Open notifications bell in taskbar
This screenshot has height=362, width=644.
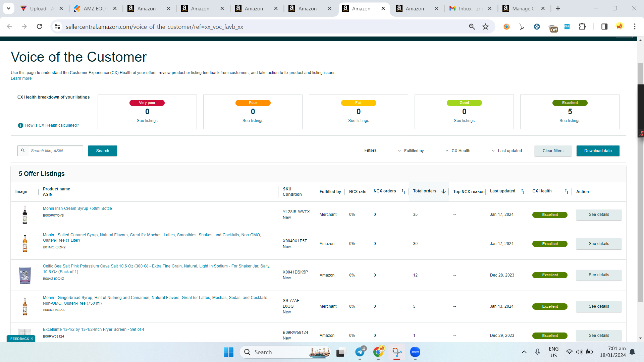(x=632, y=352)
